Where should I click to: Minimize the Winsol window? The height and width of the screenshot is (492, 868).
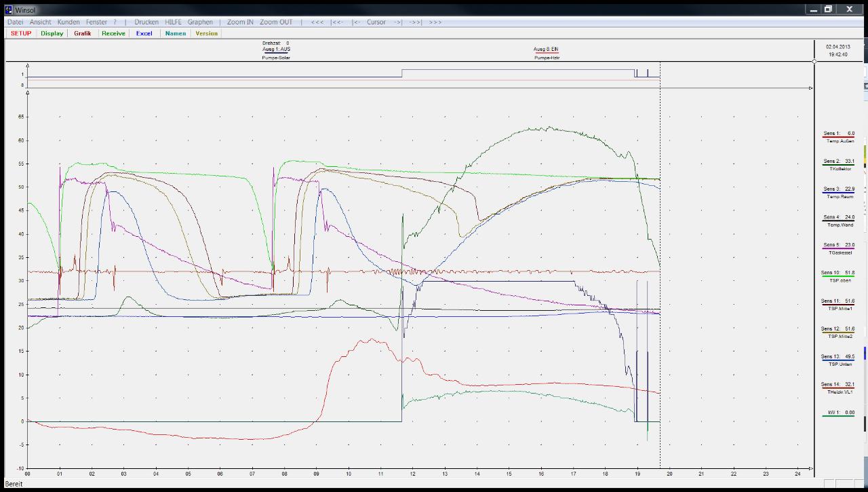coord(814,10)
